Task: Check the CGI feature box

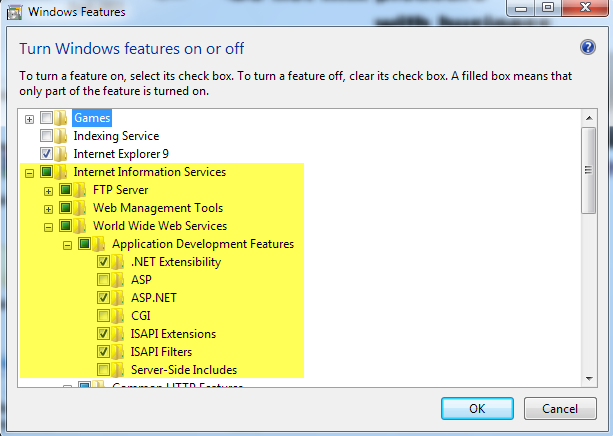Action: pos(104,316)
